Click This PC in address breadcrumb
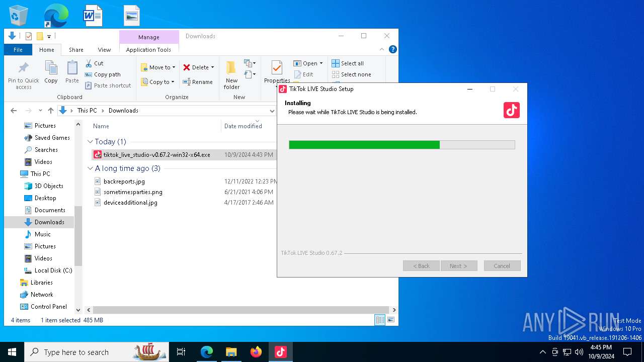The image size is (644, 362). (x=87, y=111)
